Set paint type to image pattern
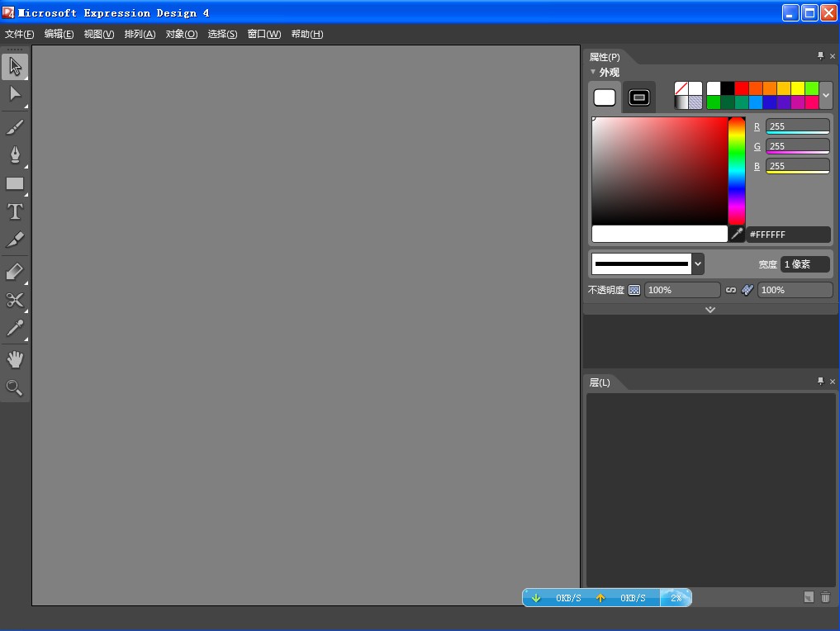 (x=695, y=102)
